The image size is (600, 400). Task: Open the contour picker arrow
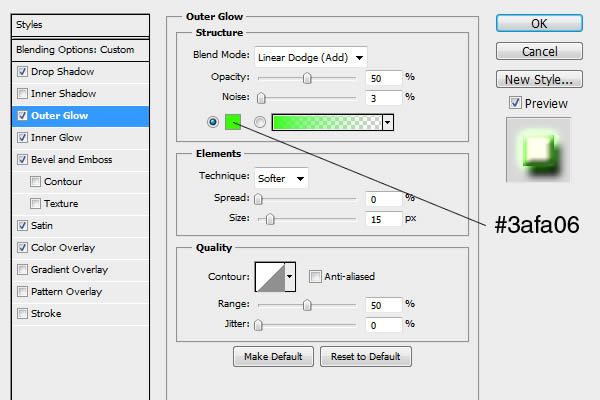pyautogui.click(x=291, y=276)
